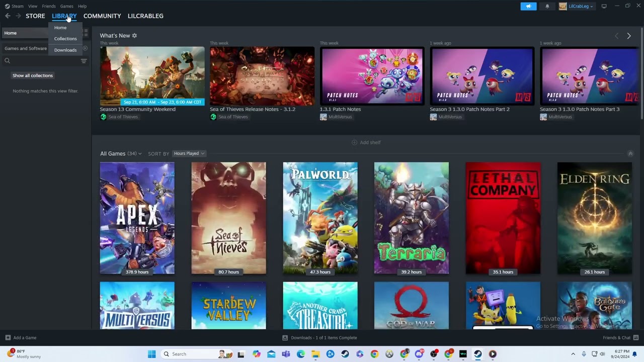Open the Sort By Hours Played dropdown
The image size is (644, 362).
189,153
